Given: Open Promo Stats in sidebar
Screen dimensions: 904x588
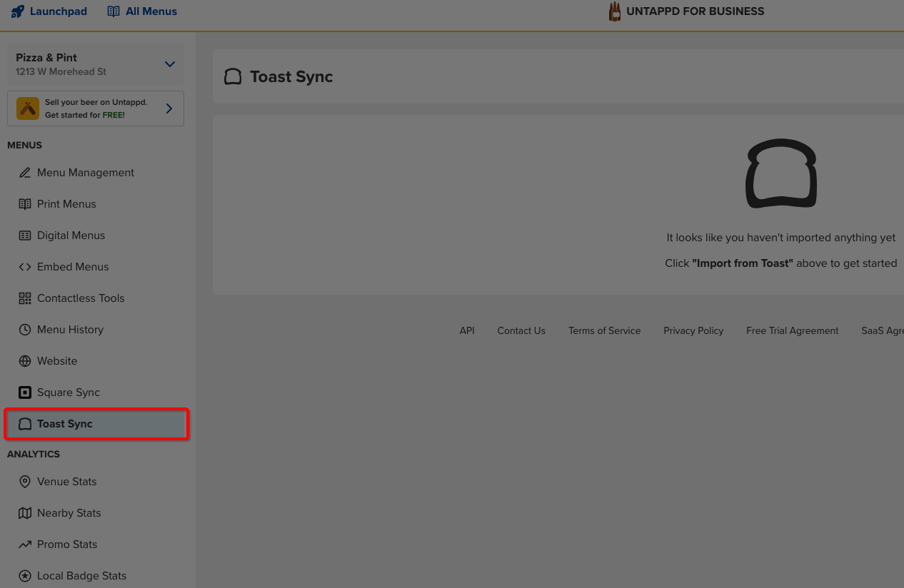Looking at the screenshot, I should click(x=67, y=544).
